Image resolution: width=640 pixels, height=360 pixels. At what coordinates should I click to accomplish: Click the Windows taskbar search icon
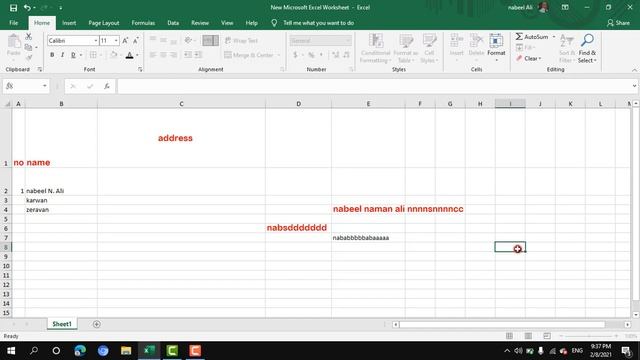point(34,351)
